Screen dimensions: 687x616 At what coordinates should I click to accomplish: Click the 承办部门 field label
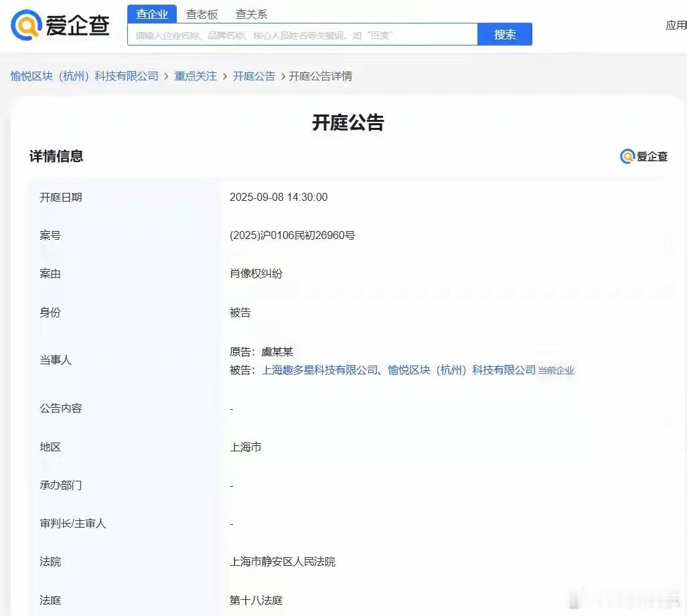(x=60, y=485)
